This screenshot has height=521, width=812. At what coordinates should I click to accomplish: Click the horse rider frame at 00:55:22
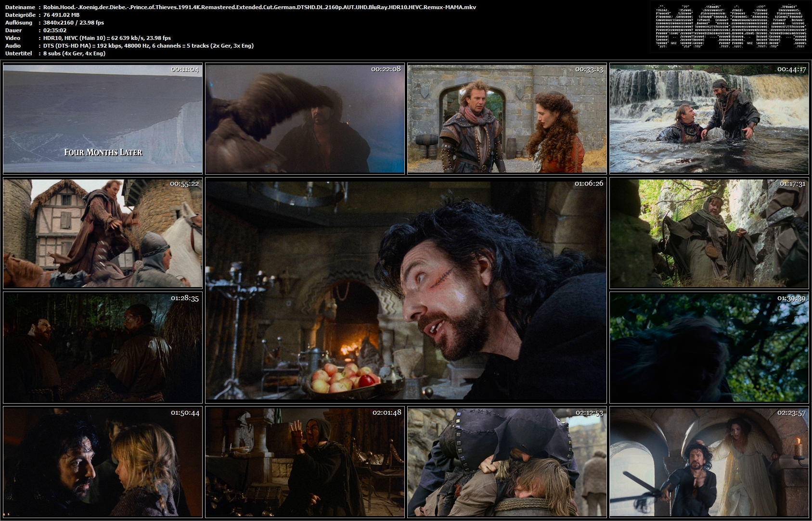[x=103, y=233]
